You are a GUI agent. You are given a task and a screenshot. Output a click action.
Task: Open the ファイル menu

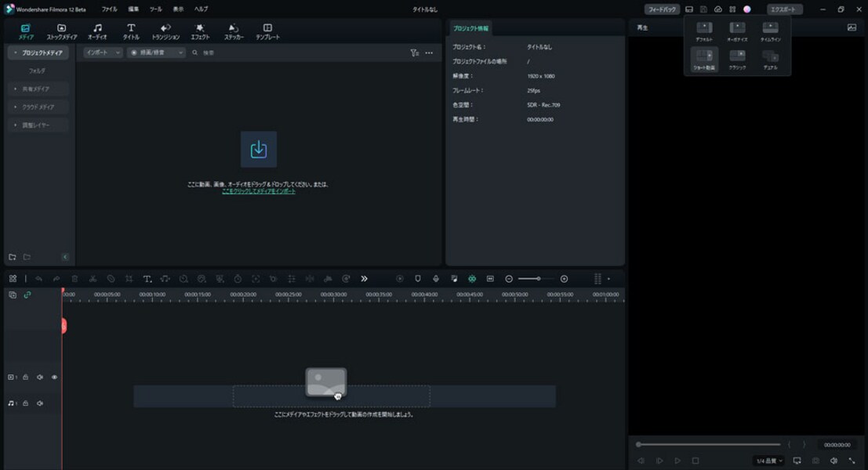coord(109,9)
